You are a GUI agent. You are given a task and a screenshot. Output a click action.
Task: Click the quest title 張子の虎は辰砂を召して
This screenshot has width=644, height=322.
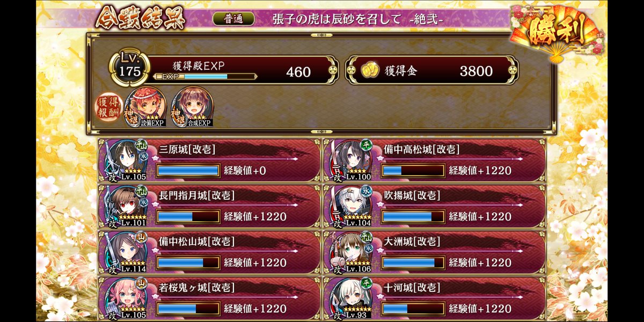pos(336,19)
